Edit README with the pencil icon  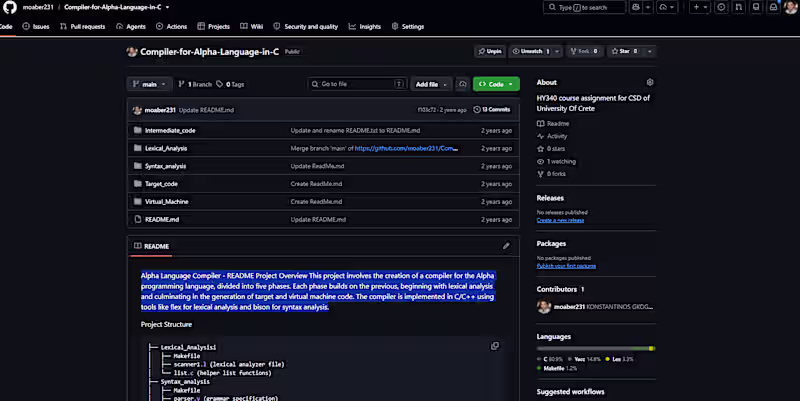tap(506, 246)
